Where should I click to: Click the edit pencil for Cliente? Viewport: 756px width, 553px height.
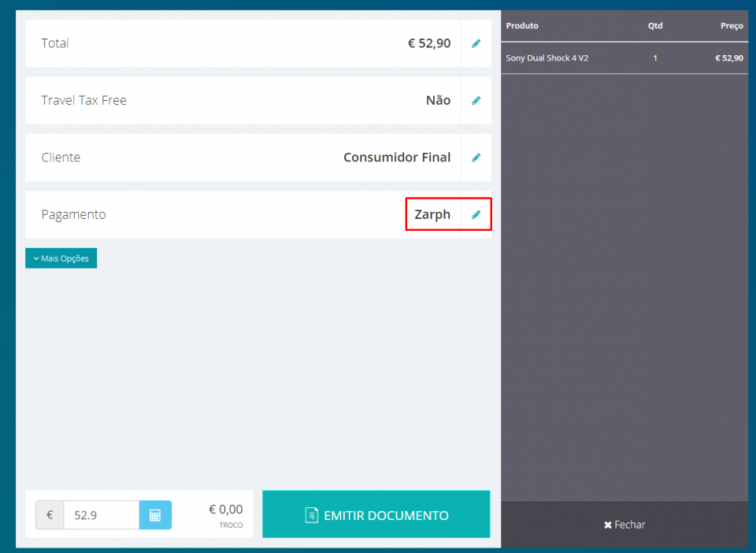coord(476,158)
